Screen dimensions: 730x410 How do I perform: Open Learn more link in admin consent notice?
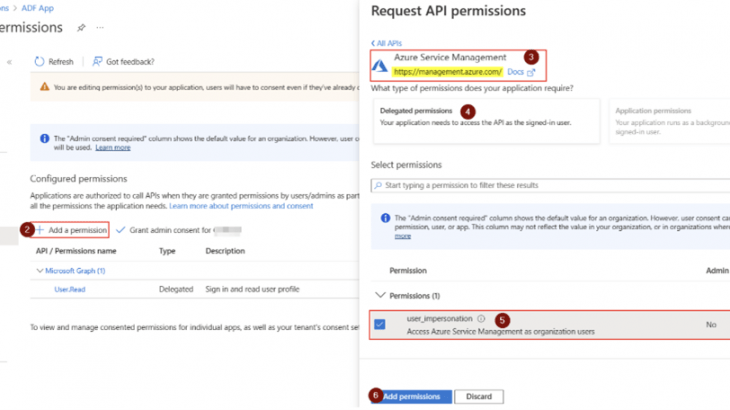[113, 148]
